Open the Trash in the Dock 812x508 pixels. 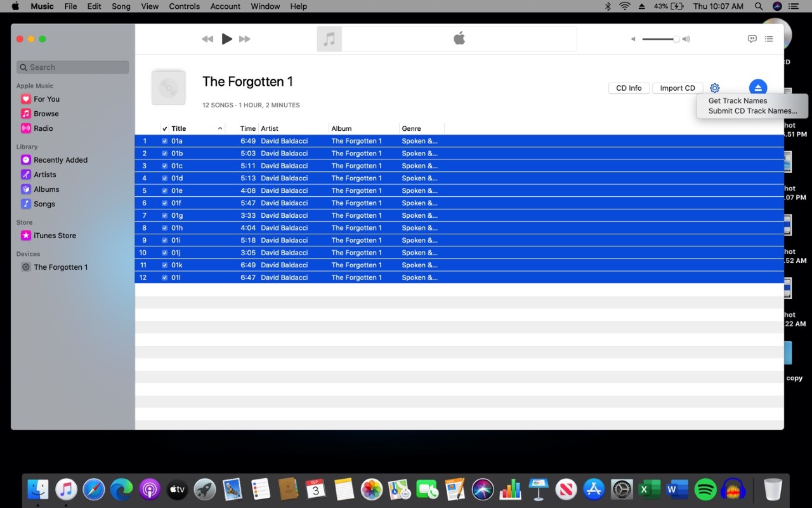[773, 489]
